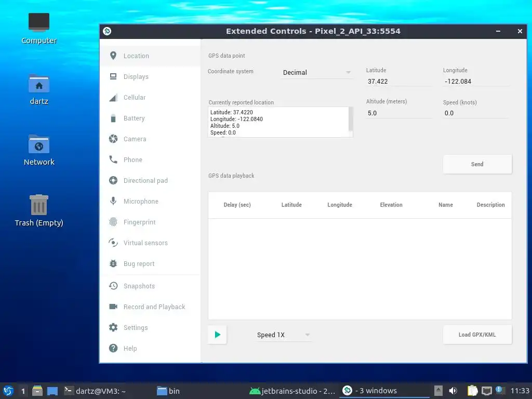
Task: Start GPS playback with the play button
Action: pos(218,335)
